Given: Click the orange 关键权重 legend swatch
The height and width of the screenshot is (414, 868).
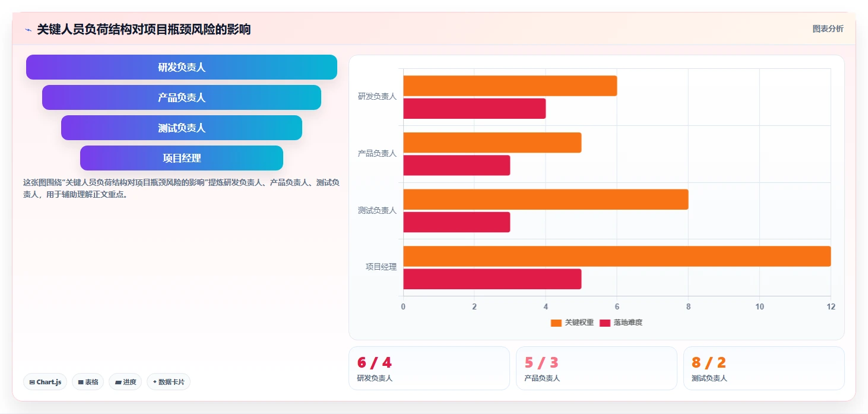Looking at the screenshot, I should 556,323.
